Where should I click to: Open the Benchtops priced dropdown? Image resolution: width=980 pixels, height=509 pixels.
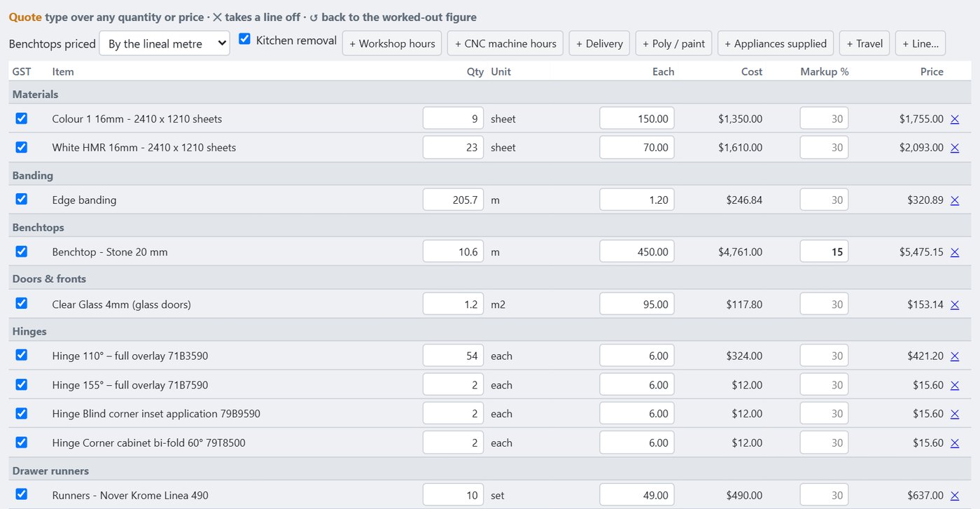tap(164, 43)
